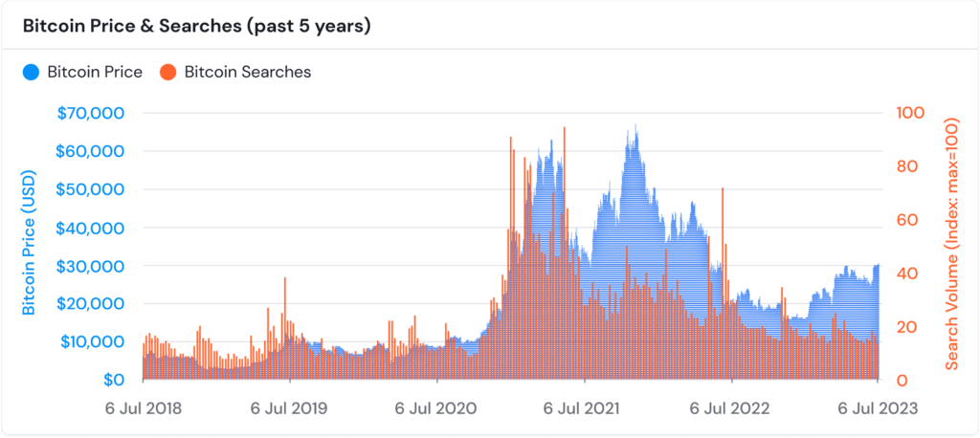Image resolution: width=980 pixels, height=438 pixels.
Task: Click the '6 Jul 2020' date label
Action: coord(437,409)
